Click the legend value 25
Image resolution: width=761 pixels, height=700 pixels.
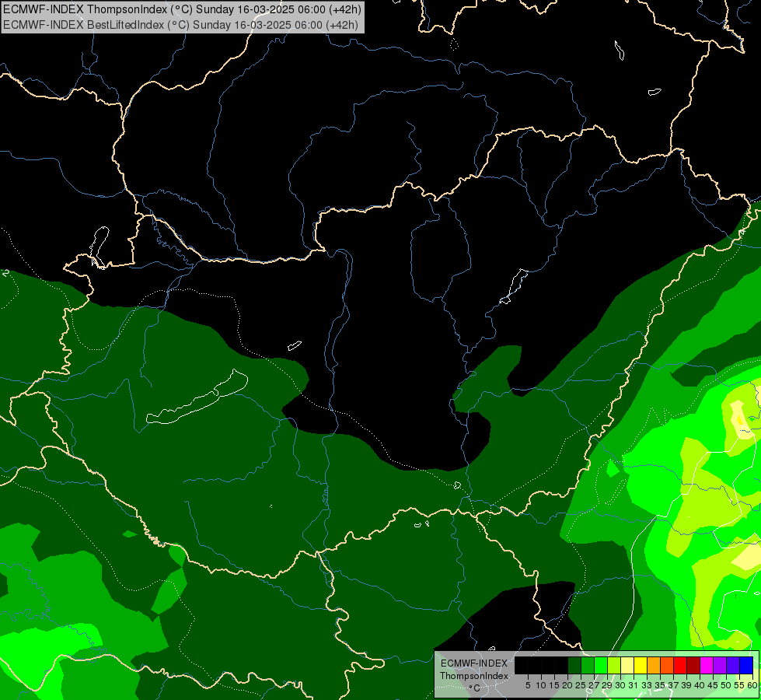click(581, 685)
